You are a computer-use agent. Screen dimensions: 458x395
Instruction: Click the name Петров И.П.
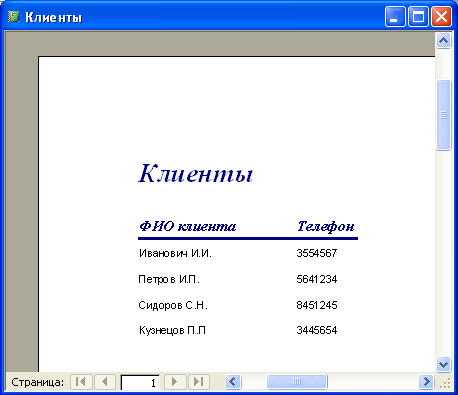click(169, 279)
